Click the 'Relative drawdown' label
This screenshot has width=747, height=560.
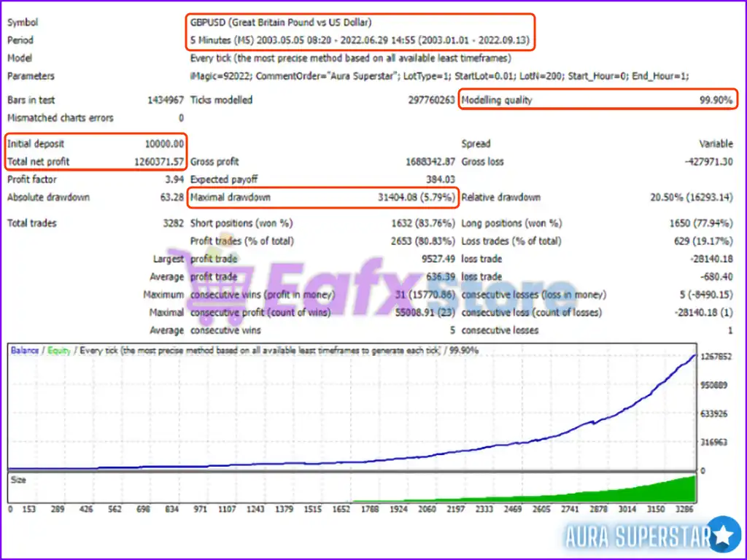point(500,197)
